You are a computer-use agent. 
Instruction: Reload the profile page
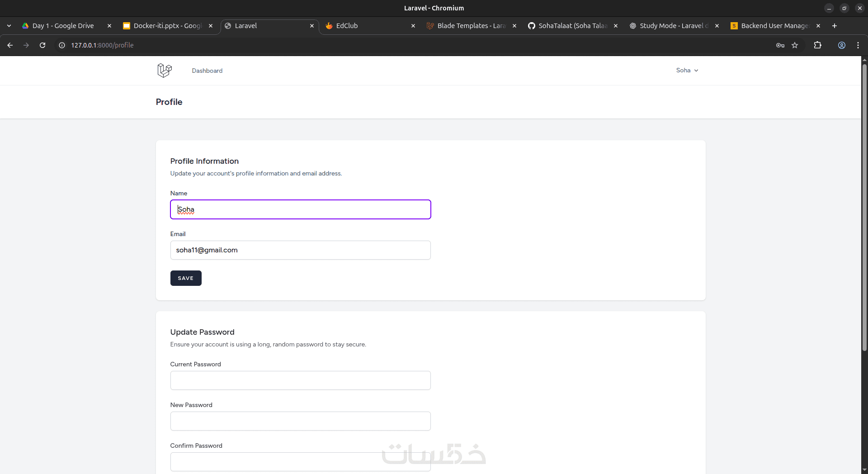[42, 45]
